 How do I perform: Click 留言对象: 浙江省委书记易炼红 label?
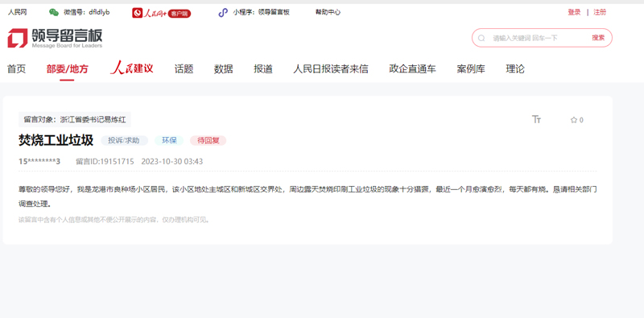75,120
